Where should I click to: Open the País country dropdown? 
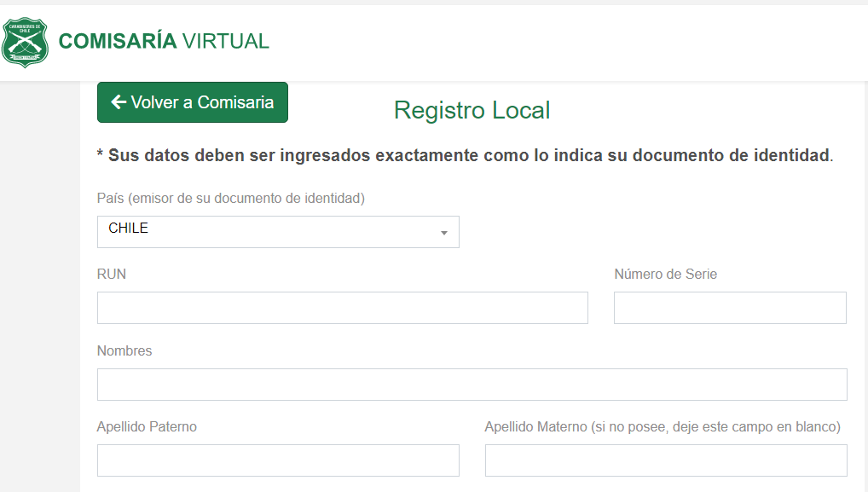click(278, 232)
